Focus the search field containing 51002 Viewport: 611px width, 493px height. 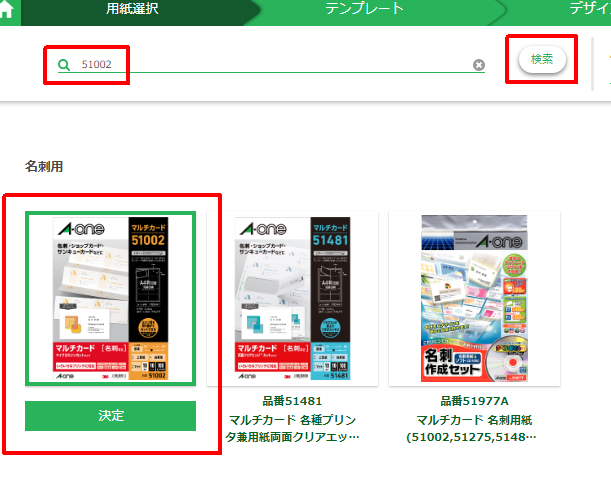pyautogui.click(x=271, y=64)
